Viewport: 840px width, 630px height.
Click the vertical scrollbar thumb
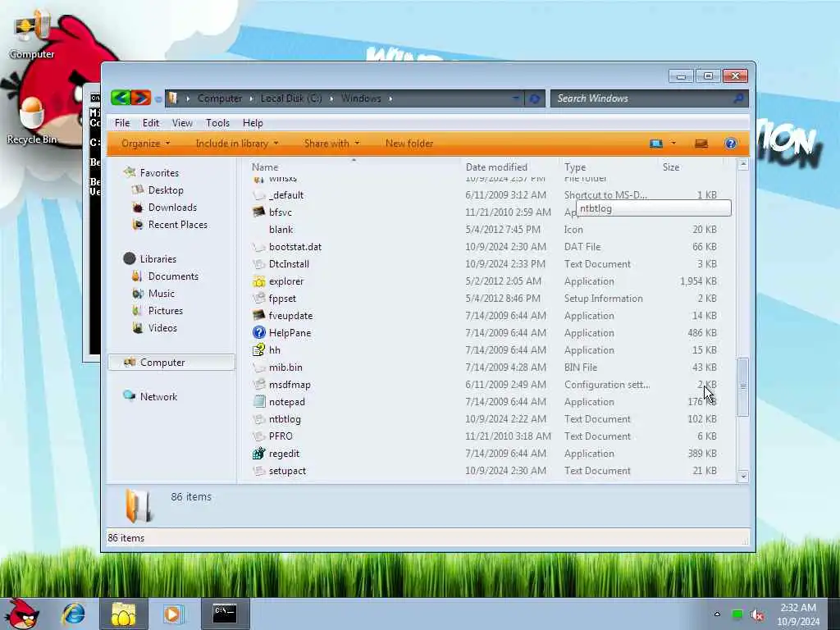742,386
